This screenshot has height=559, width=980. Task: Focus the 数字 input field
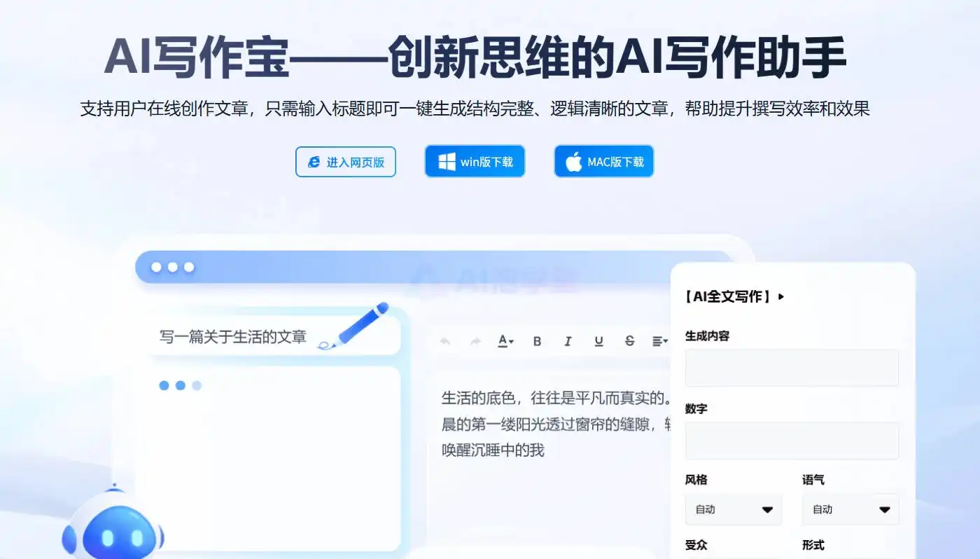click(x=792, y=441)
